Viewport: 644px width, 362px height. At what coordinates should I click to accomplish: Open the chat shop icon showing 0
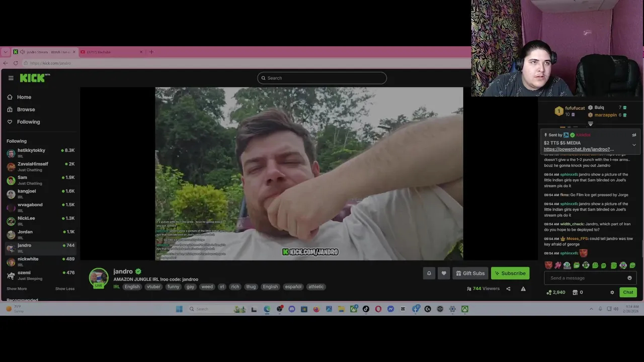coord(578,292)
